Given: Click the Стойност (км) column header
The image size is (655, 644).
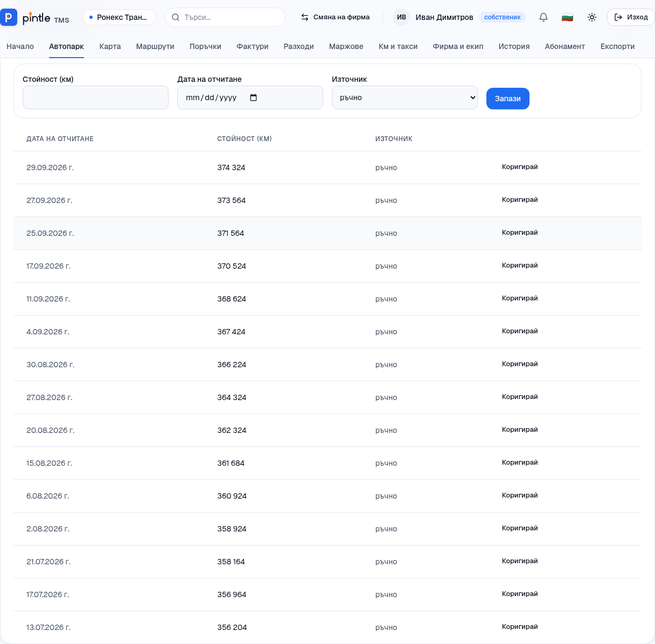Looking at the screenshot, I should (x=245, y=139).
